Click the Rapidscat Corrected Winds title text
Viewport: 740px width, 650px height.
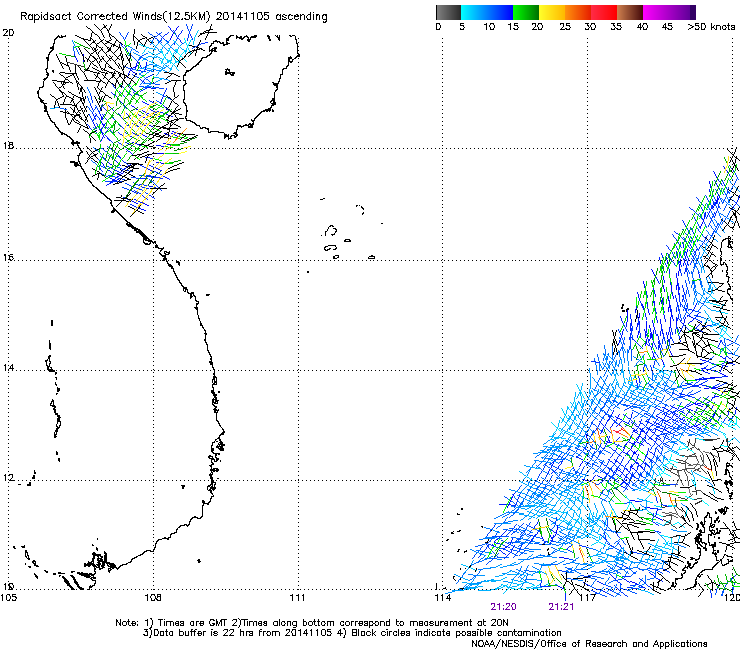(x=174, y=16)
